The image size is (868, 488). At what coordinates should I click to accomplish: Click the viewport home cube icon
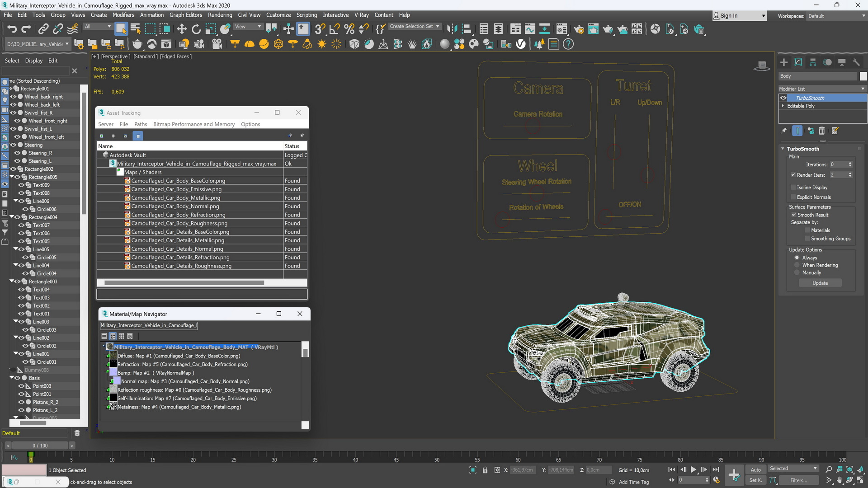pyautogui.click(x=762, y=66)
